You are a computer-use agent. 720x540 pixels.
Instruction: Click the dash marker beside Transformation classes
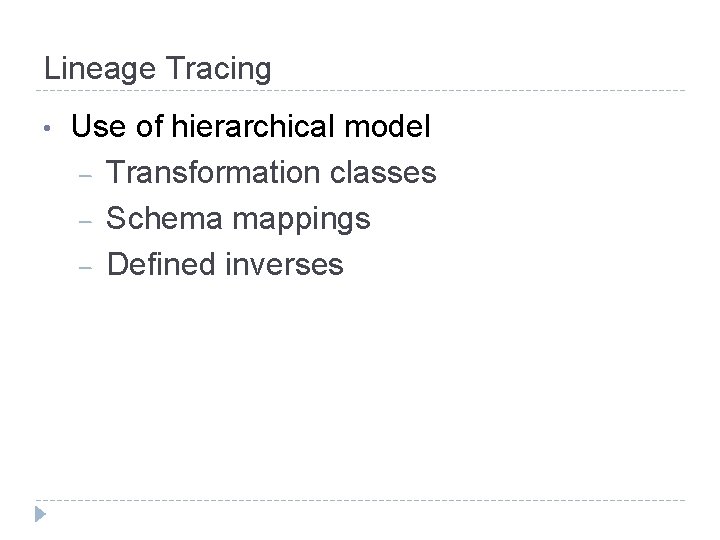(86, 175)
